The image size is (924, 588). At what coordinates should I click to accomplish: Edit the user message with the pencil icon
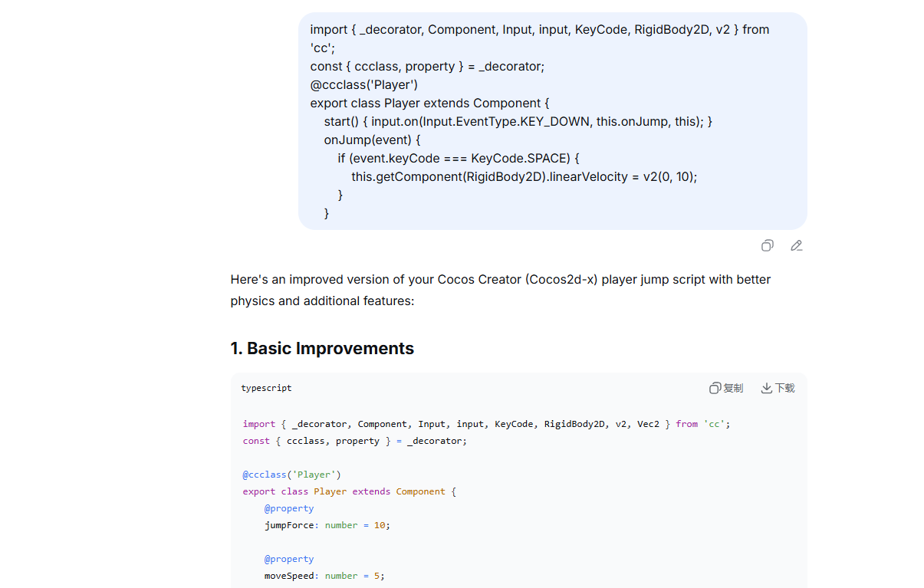pyautogui.click(x=797, y=245)
